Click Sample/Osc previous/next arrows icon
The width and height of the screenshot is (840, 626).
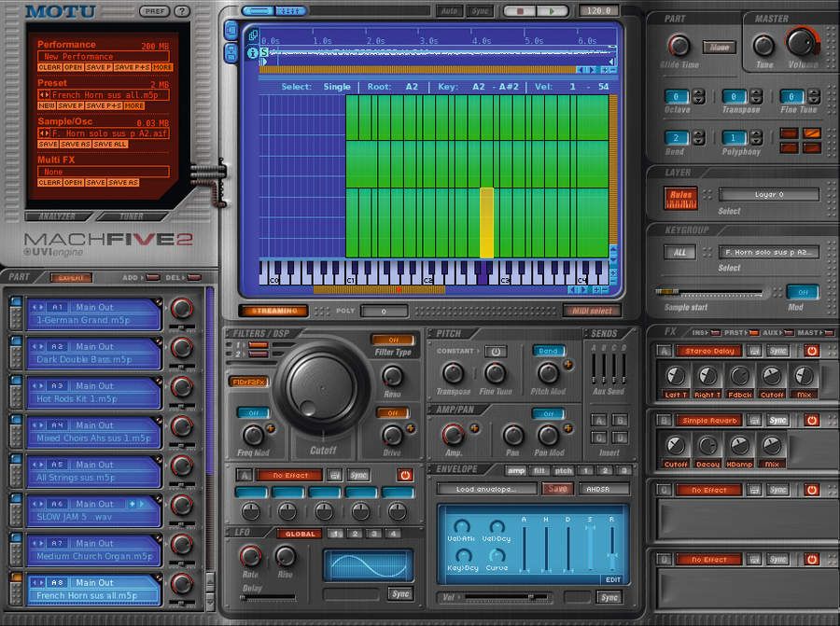pos(43,132)
